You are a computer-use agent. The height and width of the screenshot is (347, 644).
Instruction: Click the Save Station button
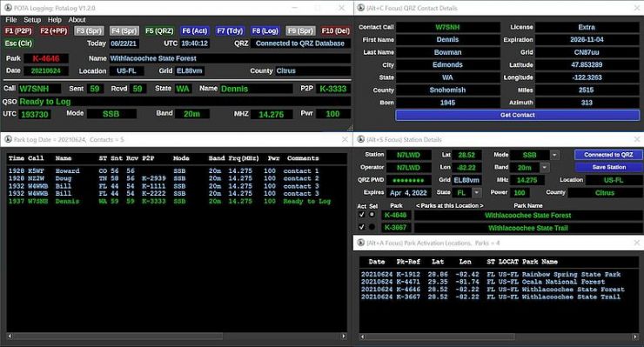[608, 167]
